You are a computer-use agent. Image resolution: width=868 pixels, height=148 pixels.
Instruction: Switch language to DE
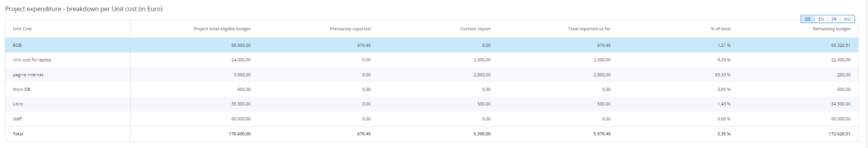click(x=808, y=19)
